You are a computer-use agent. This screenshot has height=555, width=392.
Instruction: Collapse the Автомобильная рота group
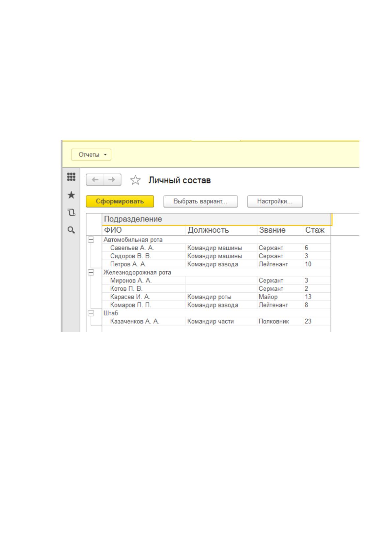click(x=91, y=240)
